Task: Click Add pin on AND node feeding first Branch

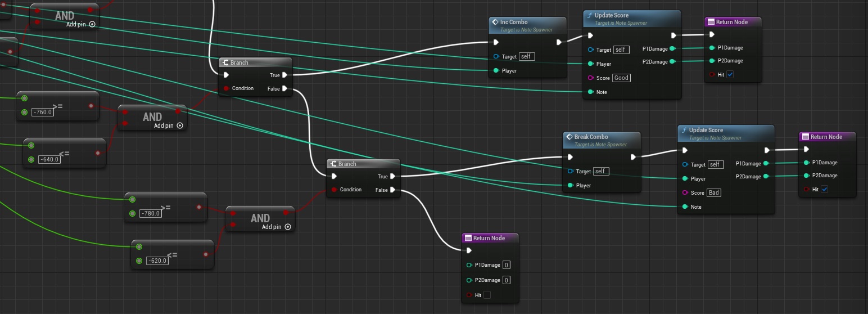Action: coord(180,125)
